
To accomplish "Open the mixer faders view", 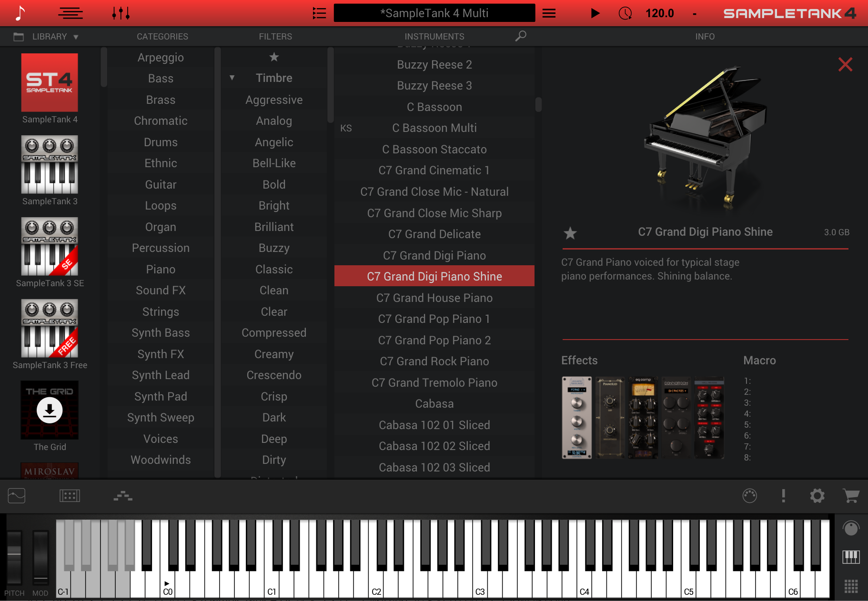I will pyautogui.click(x=121, y=13).
